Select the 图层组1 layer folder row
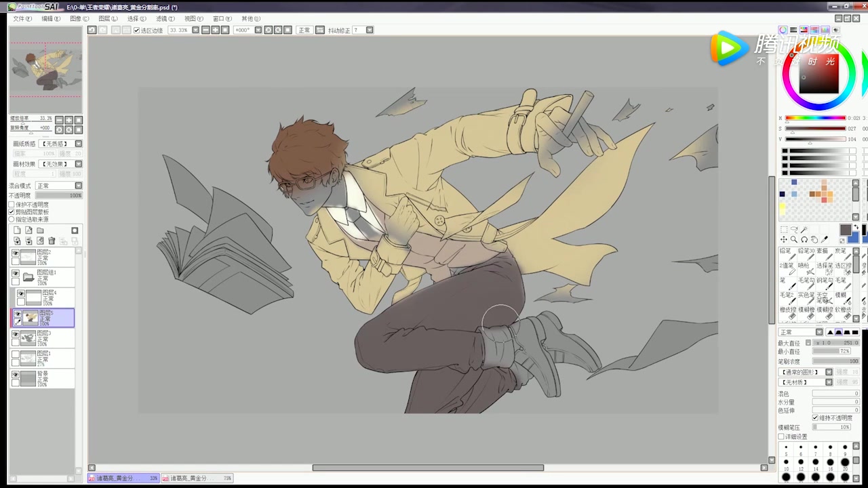Image resolution: width=868 pixels, height=488 pixels. [43, 277]
